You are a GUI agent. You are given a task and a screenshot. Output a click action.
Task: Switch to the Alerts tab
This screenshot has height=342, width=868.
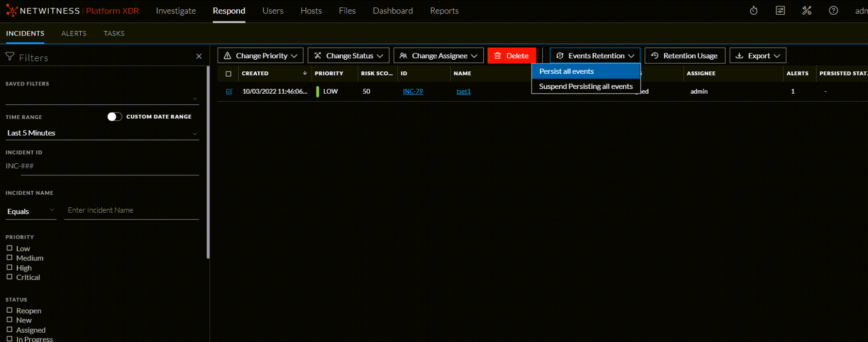[x=74, y=34]
